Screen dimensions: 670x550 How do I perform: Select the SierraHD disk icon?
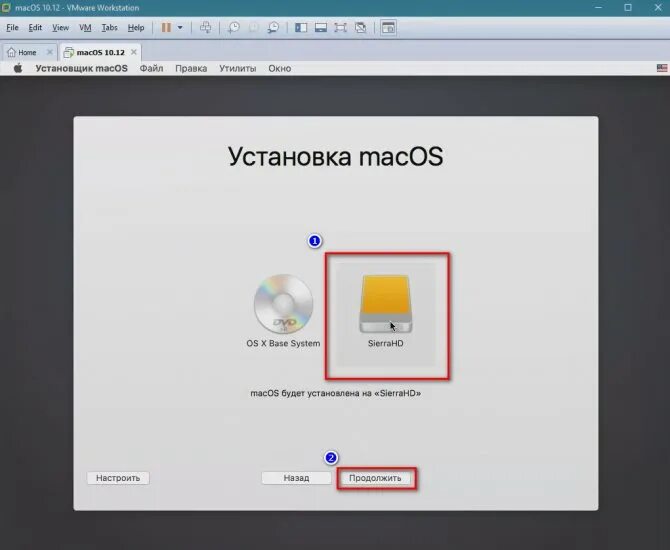(x=385, y=304)
